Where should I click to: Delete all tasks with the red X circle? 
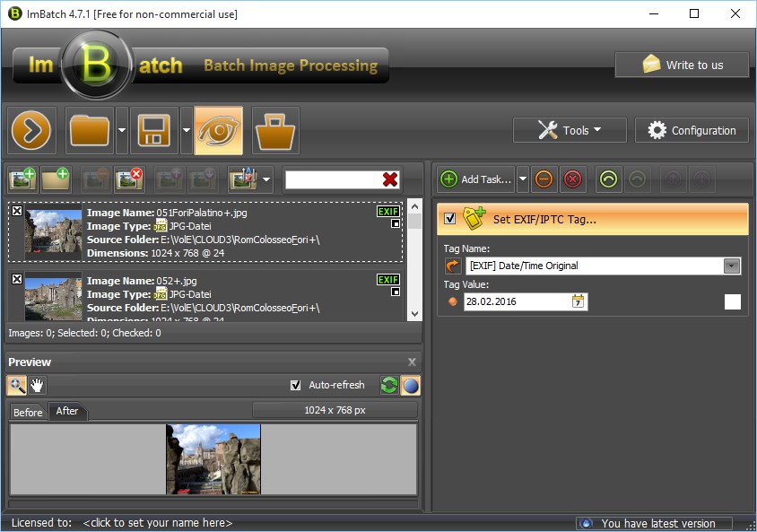pos(573,179)
